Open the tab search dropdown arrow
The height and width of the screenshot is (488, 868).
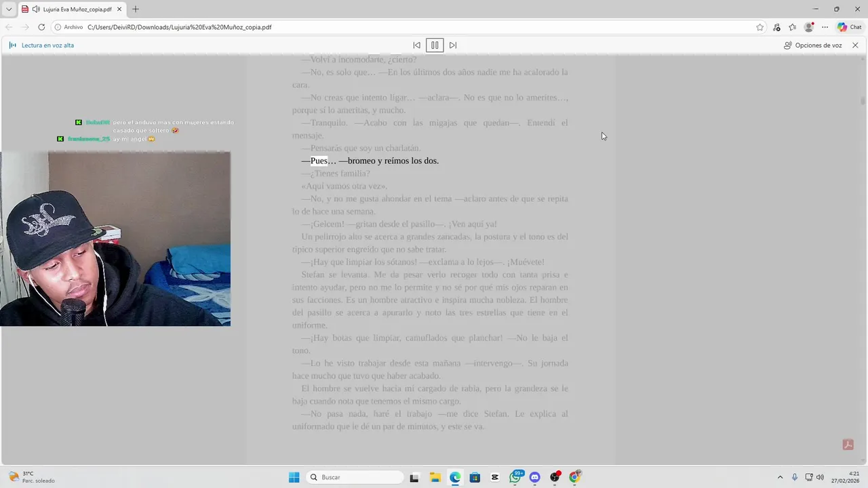[9, 9]
